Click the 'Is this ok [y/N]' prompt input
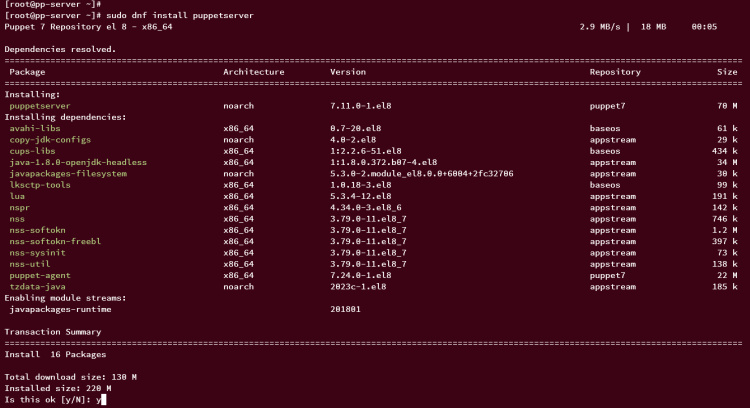This screenshot has width=750, height=408. [102, 399]
